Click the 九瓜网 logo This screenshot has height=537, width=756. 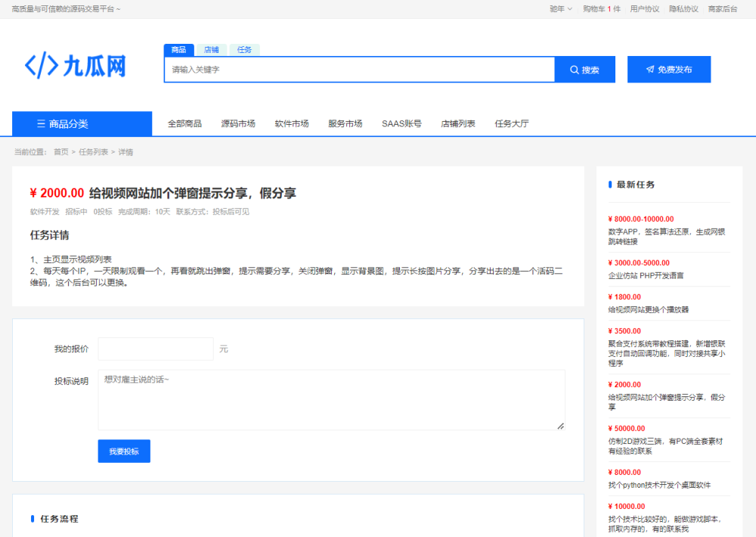[76, 67]
